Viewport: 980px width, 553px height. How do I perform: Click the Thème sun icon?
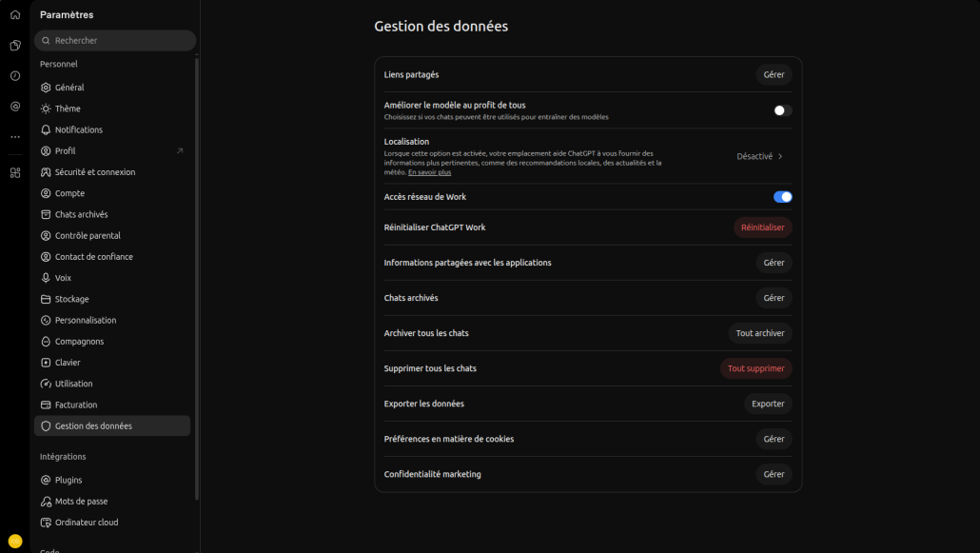pyautogui.click(x=46, y=109)
